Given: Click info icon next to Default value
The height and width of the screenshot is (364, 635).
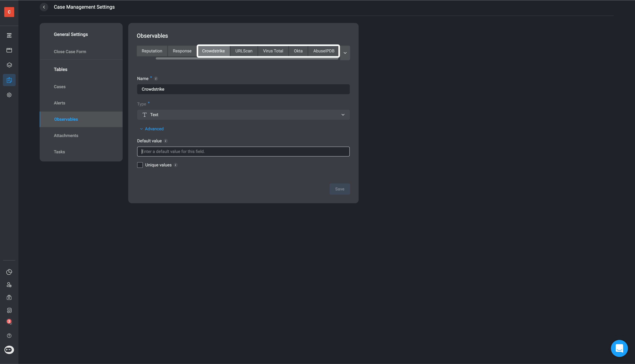Looking at the screenshot, I should (166, 141).
